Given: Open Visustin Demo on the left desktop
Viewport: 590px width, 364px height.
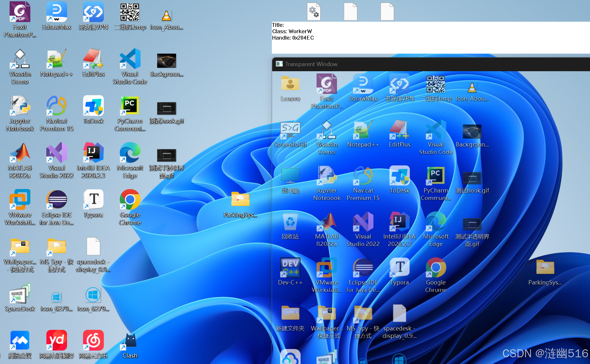Looking at the screenshot, I should [20, 66].
